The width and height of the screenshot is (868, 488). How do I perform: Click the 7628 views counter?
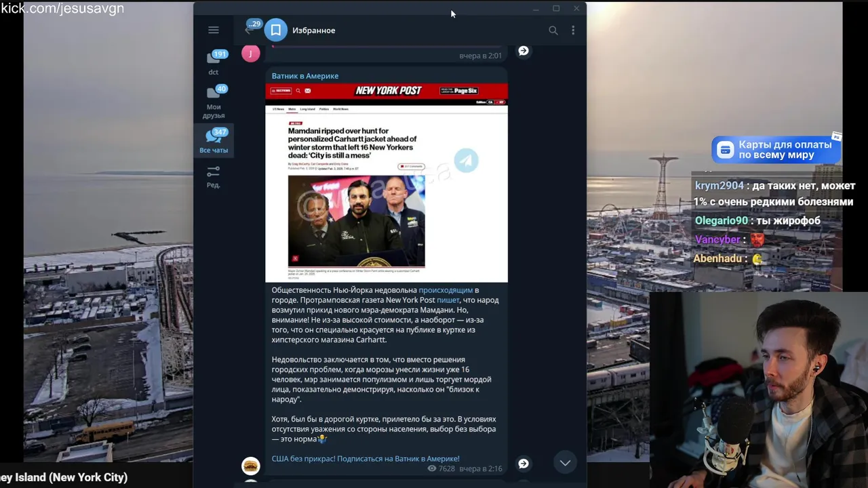[441, 468]
